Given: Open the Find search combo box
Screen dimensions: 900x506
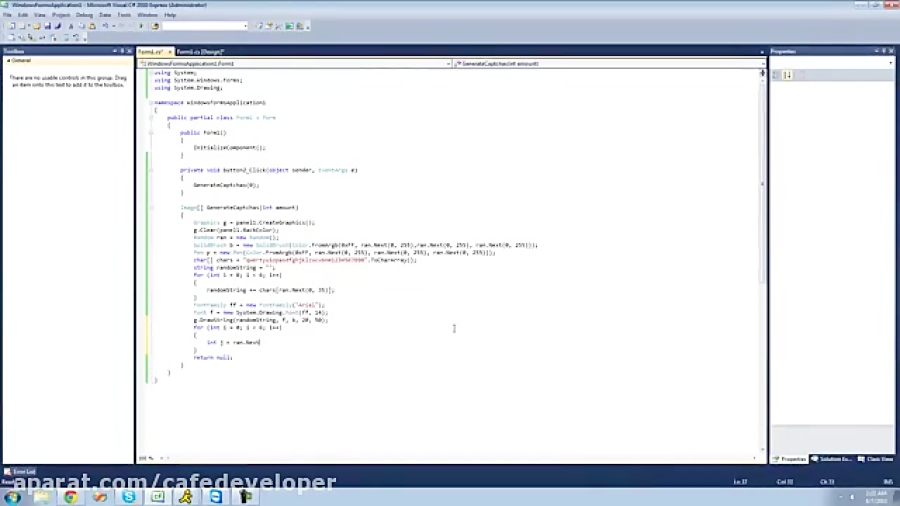Looking at the screenshot, I should (205, 26).
